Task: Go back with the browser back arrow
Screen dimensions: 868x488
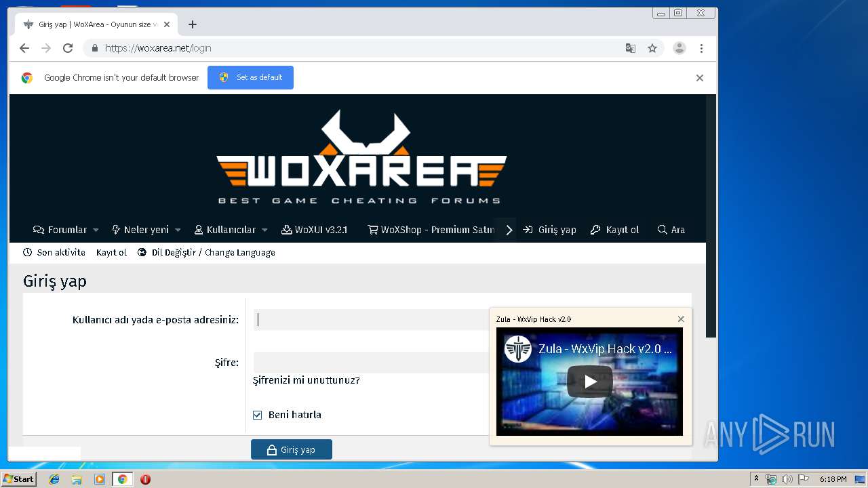Action: tap(24, 48)
